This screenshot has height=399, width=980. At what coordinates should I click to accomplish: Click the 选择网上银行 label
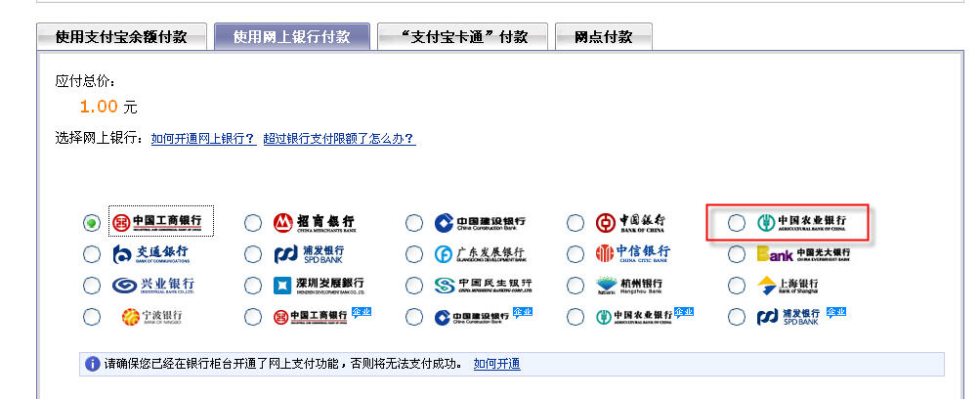pyautogui.click(x=101, y=139)
